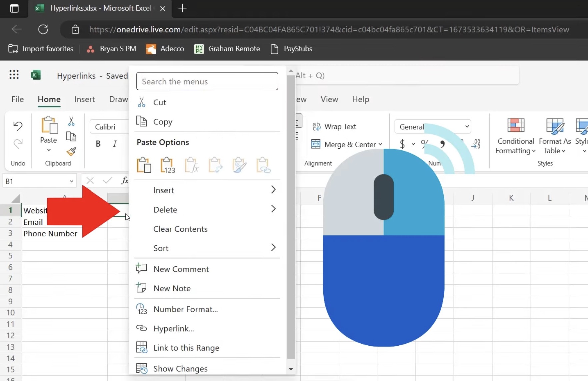The width and height of the screenshot is (588, 381).
Task: Select Paste Link icon in Paste Options
Action: pos(263,165)
